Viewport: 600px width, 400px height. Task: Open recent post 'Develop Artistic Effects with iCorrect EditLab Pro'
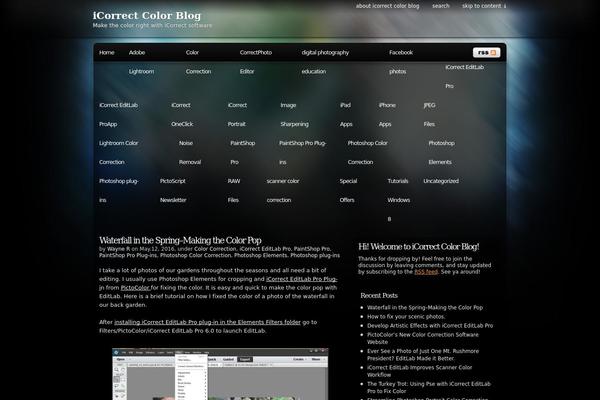pyautogui.click(x=430, y=326)
